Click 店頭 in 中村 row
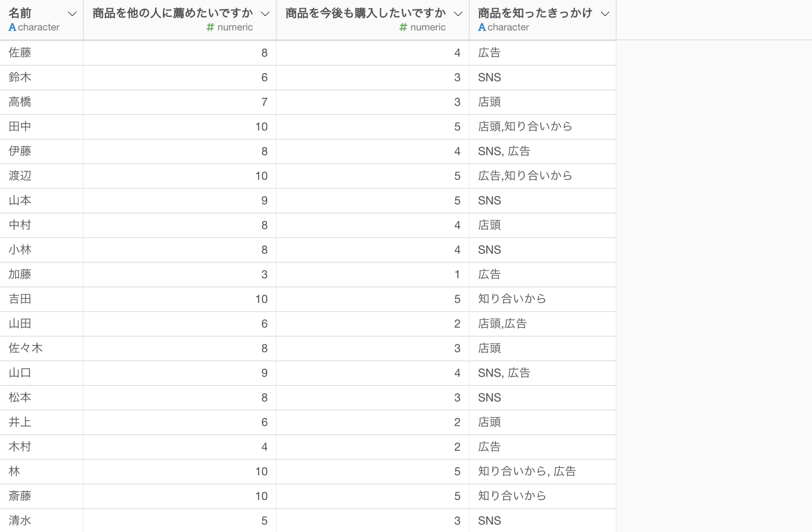 click(489, 225)
